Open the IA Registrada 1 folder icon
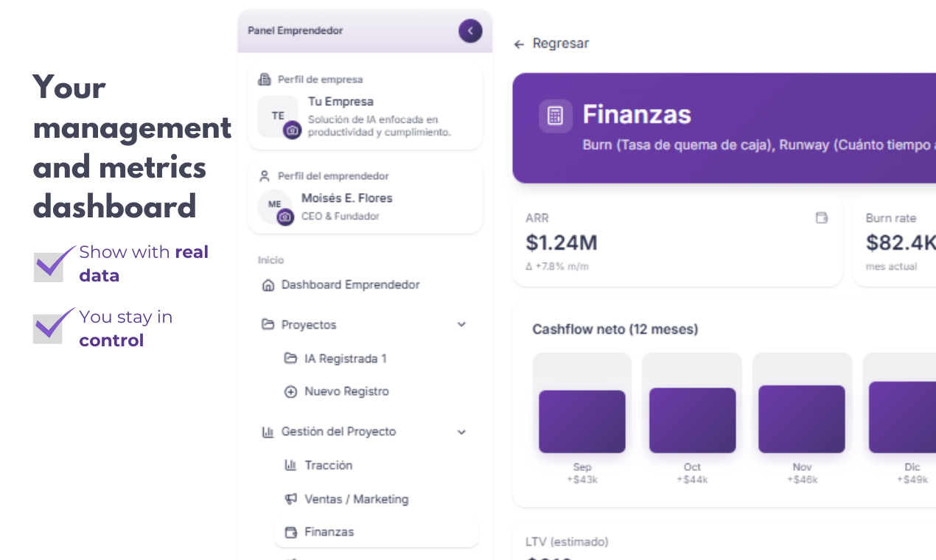 tap(290, 358)
